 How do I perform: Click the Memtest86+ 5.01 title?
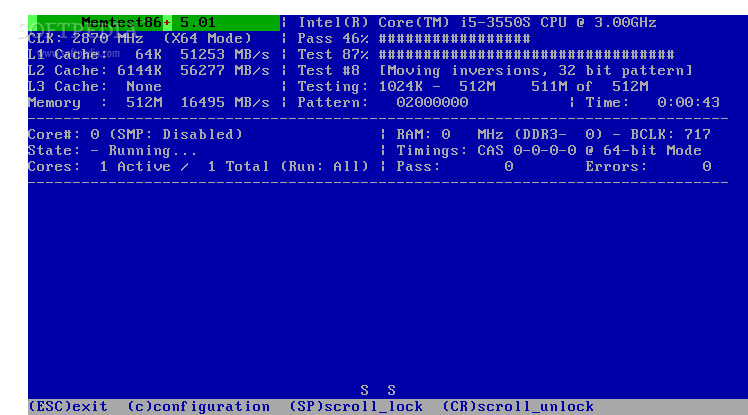point(148,22)
